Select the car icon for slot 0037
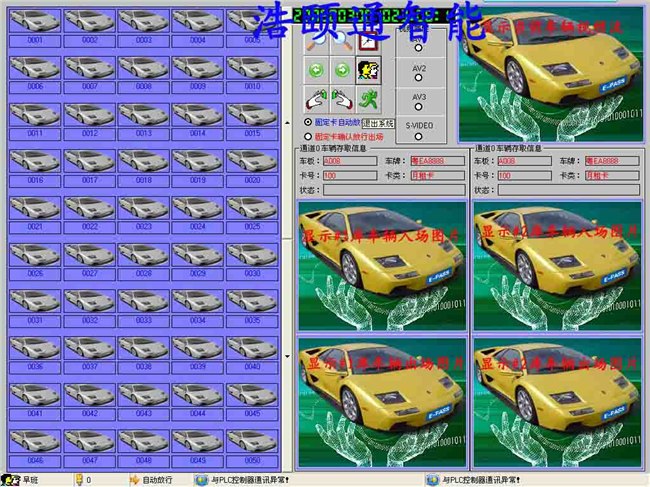The height and width of the screenshot is (487, 650). (x=90, y=348)
